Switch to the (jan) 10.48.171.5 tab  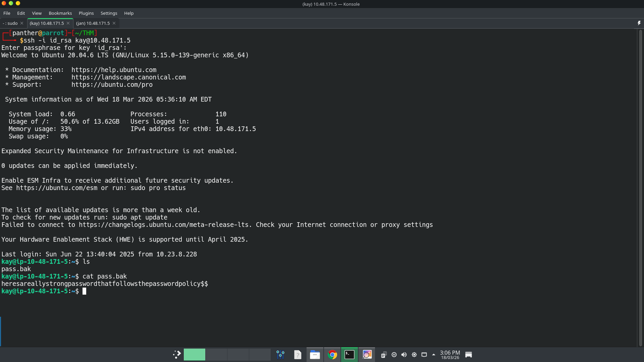pyautogui.click(x=93, y=23)
